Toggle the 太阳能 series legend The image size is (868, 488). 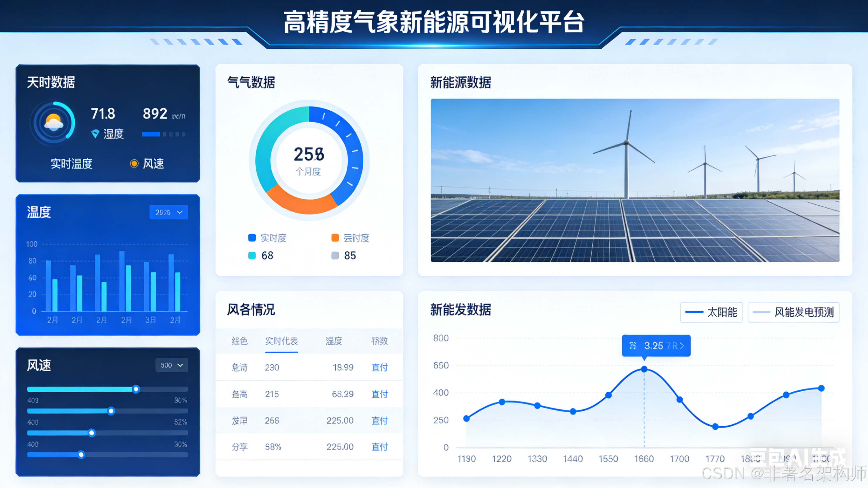(711, 312)
